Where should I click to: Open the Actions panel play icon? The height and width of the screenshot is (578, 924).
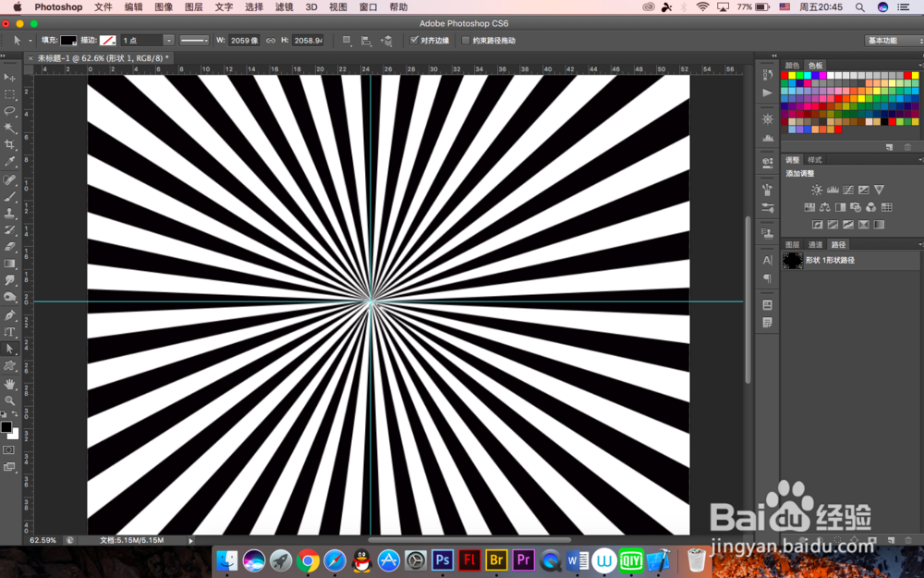(x=767, y=92)
